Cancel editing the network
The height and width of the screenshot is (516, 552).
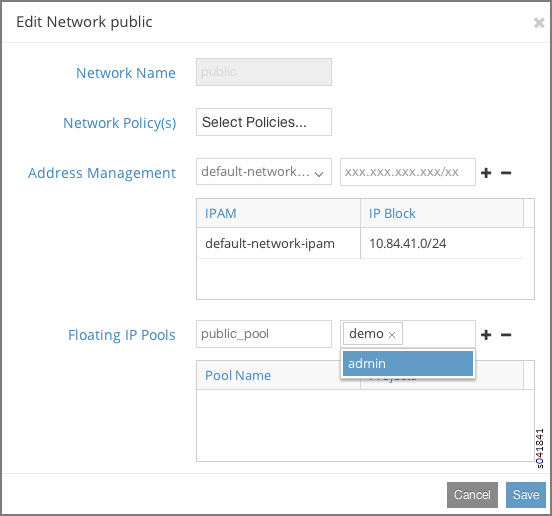pyautogui.click(x=472, y=495)
